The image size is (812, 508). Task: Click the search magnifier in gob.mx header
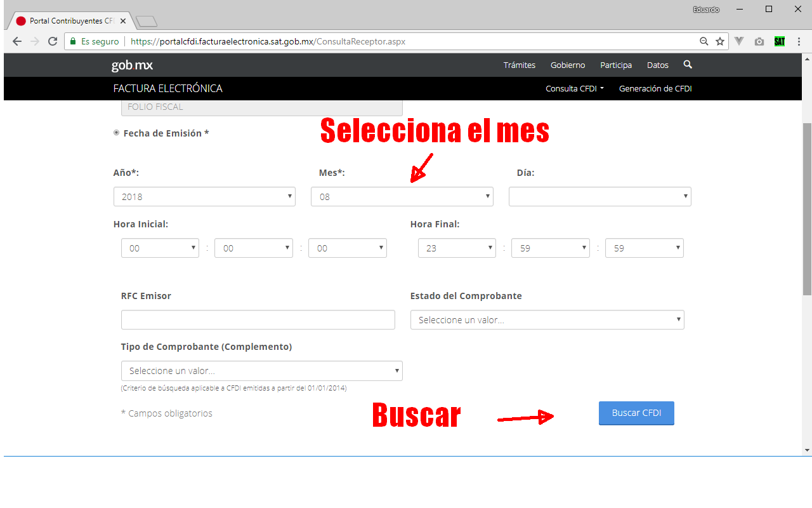688,65
